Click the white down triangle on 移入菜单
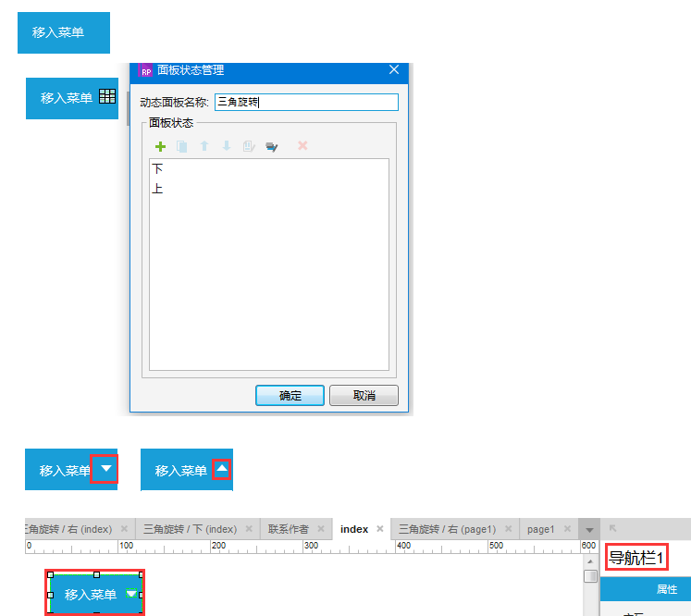The width and height of the screenshot is (691, 616). tap(106, 470)
